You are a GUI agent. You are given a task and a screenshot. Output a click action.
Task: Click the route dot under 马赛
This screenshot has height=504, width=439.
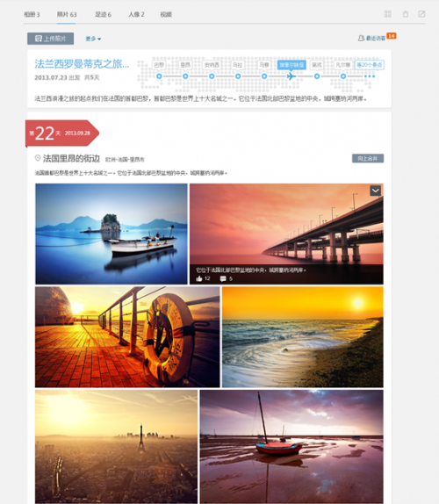[264, 76]
